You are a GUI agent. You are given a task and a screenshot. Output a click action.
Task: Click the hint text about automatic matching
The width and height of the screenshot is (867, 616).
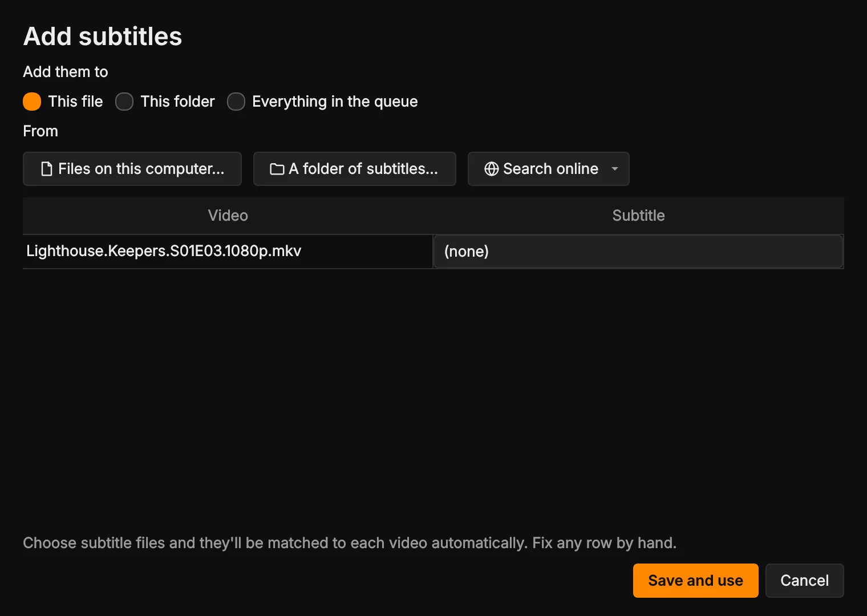tap(350, 543)
